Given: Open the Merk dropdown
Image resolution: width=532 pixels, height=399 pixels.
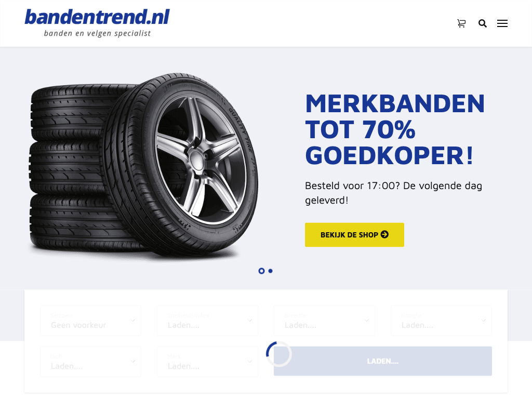Looking at the screenshot, I should [x=207, y=362].
